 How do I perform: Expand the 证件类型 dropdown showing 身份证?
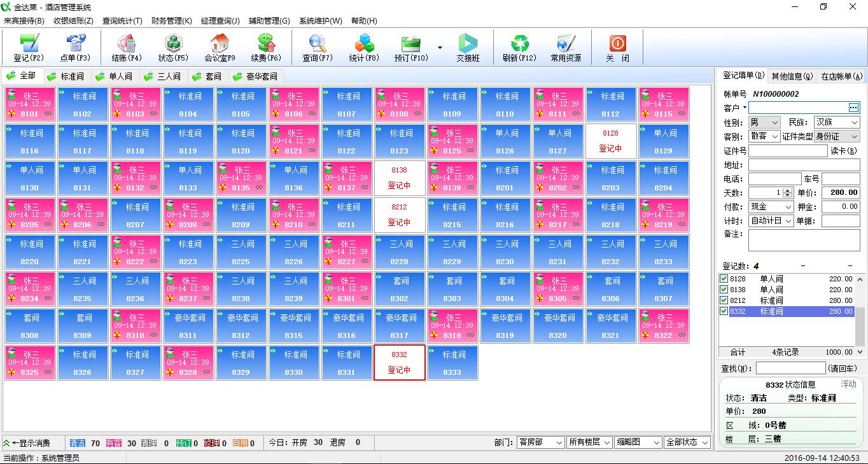tap(837, 136)
